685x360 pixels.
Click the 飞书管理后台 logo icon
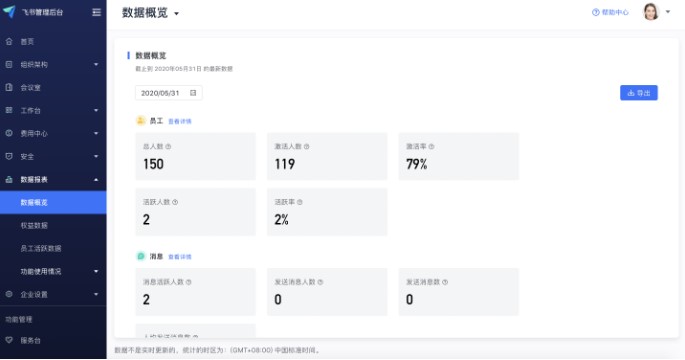(x=9, y=11)
